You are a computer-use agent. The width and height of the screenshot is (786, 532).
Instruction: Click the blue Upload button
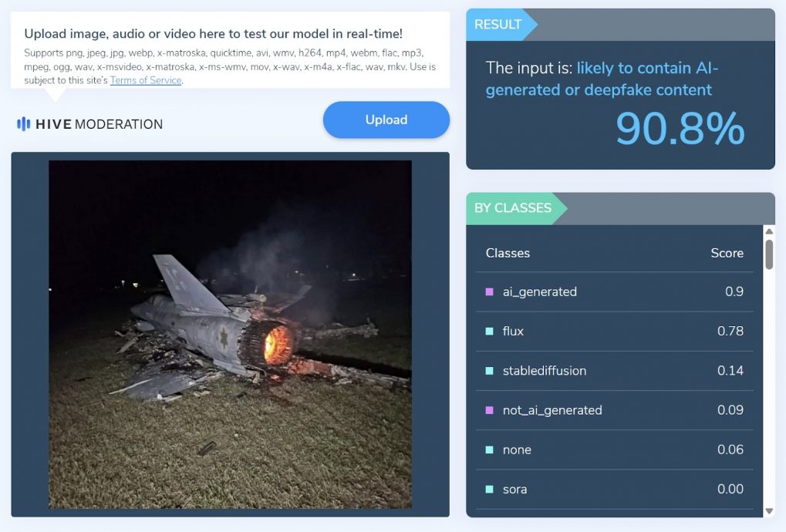point(386,120)
